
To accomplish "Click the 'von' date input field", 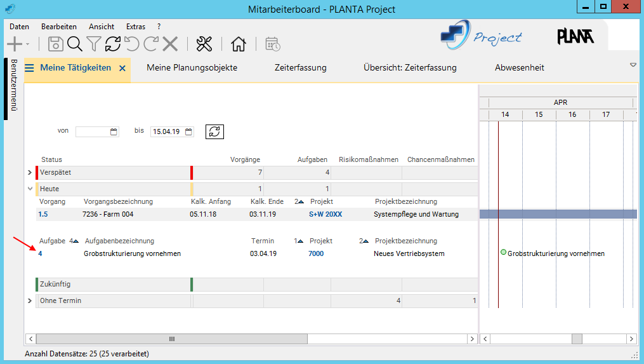I will (92, 131).
